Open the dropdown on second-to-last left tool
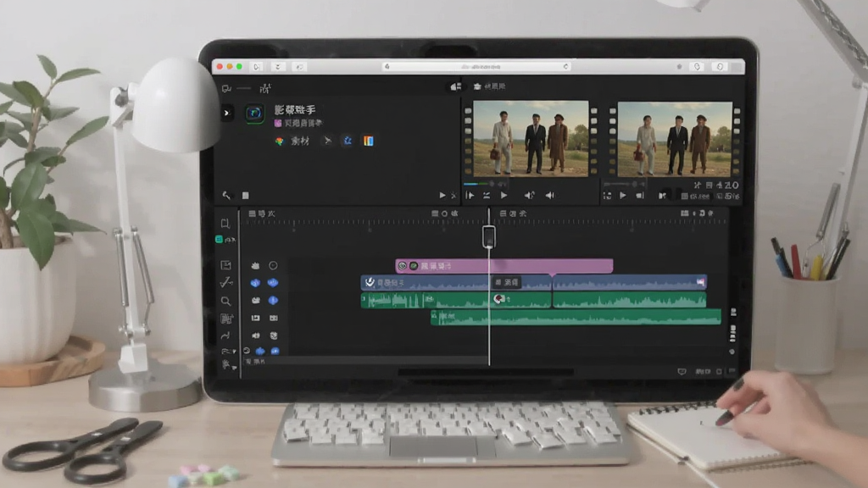 tap(234, 352)
